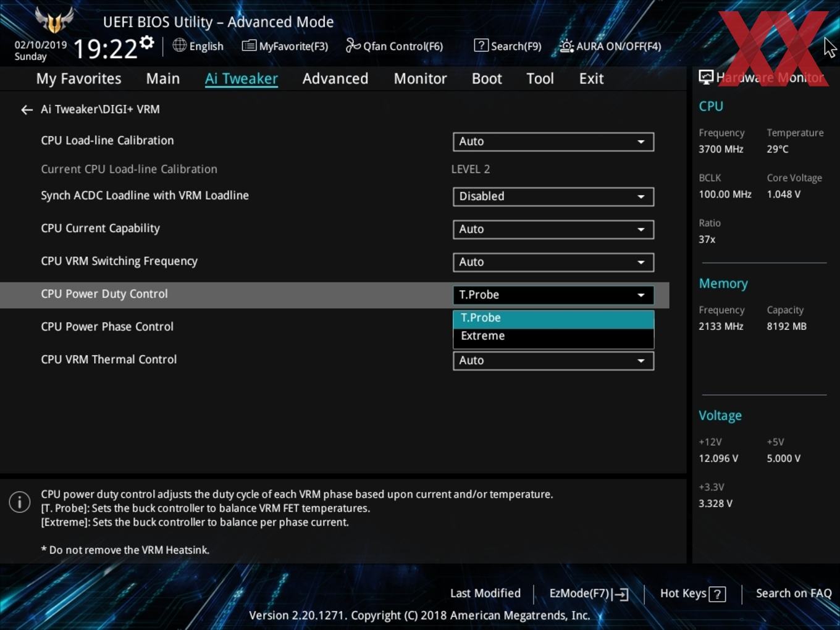Click the info icon in help panel

20,502
